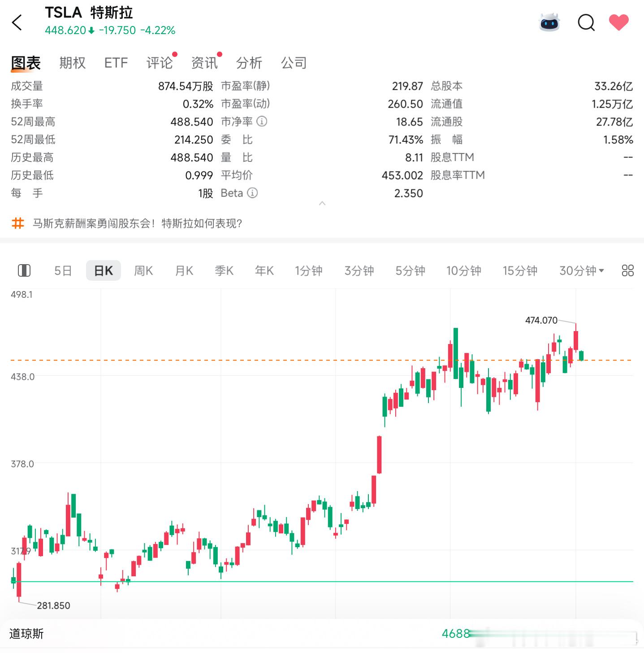Click the 2.350 Beta value

(x=409, y=193)
